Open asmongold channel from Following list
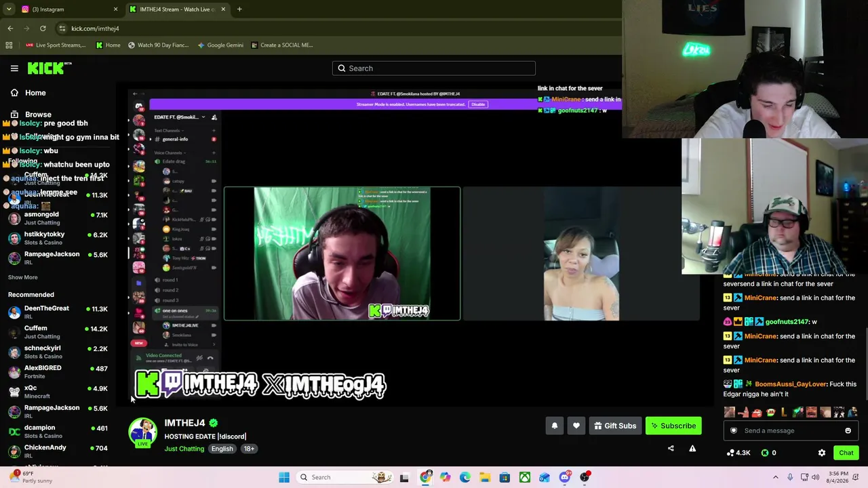 click(x=58, y=218)
